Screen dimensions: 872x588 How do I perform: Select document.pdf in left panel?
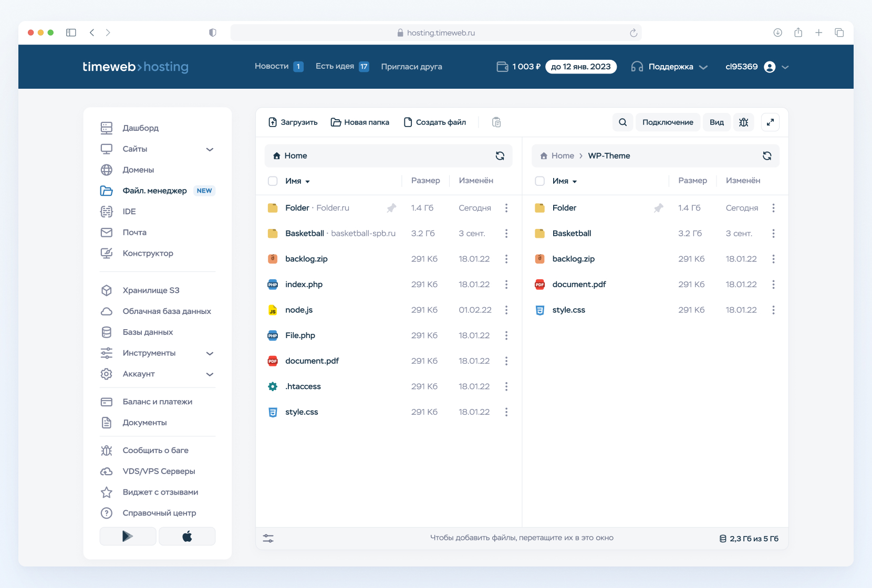(x=312, y=361)
